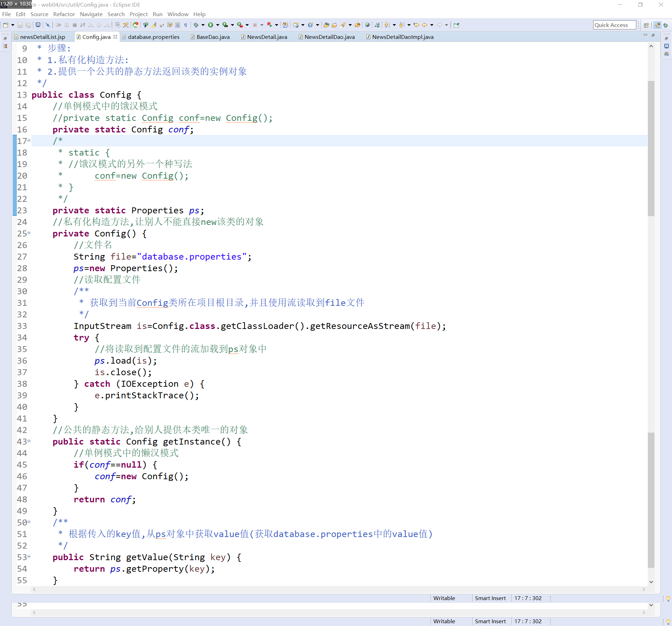Minimize the editor area

[x=645, y=35]
